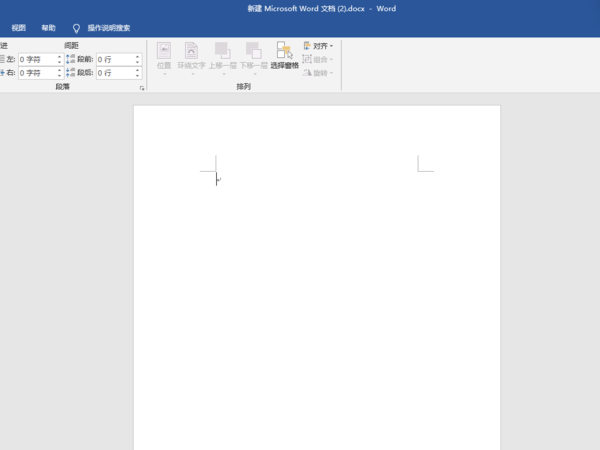Click the 段前 spacing-before icon

[x=70, y=59]
